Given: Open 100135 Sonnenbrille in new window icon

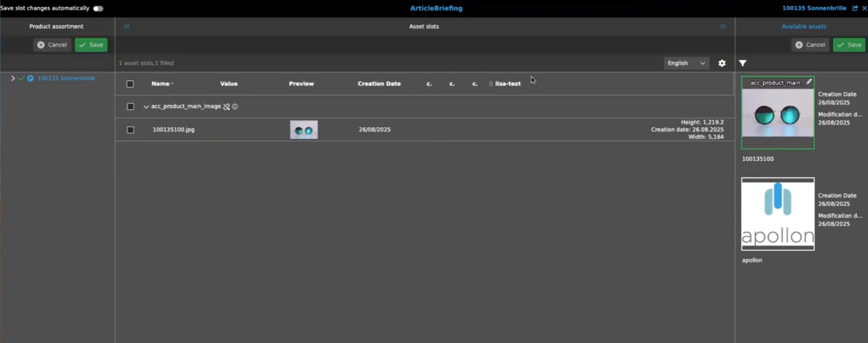Looking at the screenshot, I should [x=855, y=8].
